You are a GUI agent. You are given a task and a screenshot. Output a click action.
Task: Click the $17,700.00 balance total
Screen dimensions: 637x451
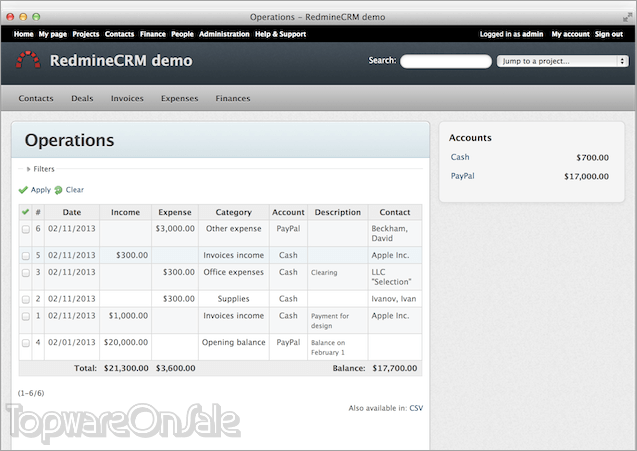pyautogui.click(x=395, y=368)
